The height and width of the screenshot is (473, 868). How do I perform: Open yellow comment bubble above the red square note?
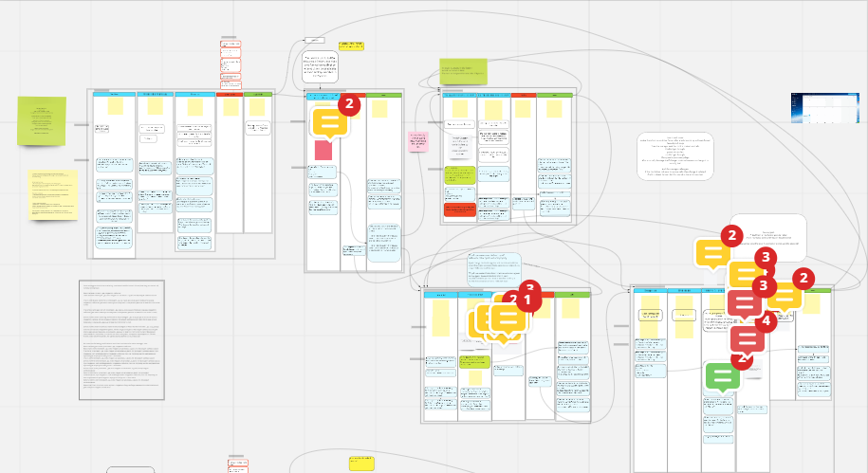(x=330, y=122)
